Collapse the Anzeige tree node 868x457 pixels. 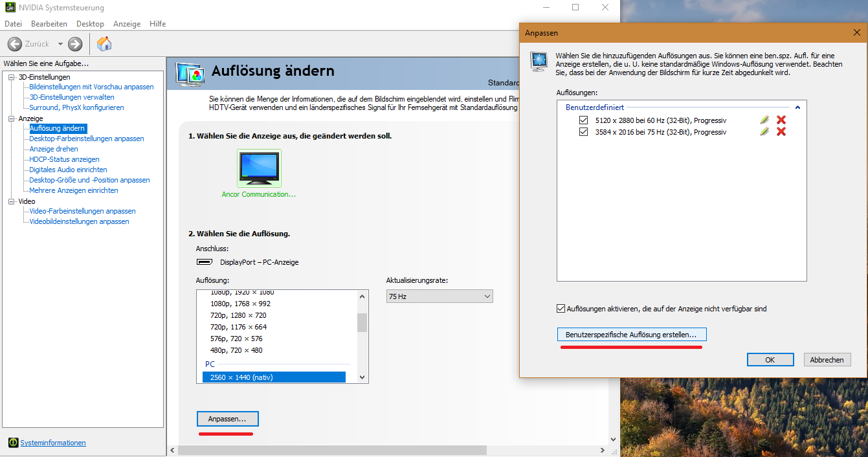tap(12, 118)
